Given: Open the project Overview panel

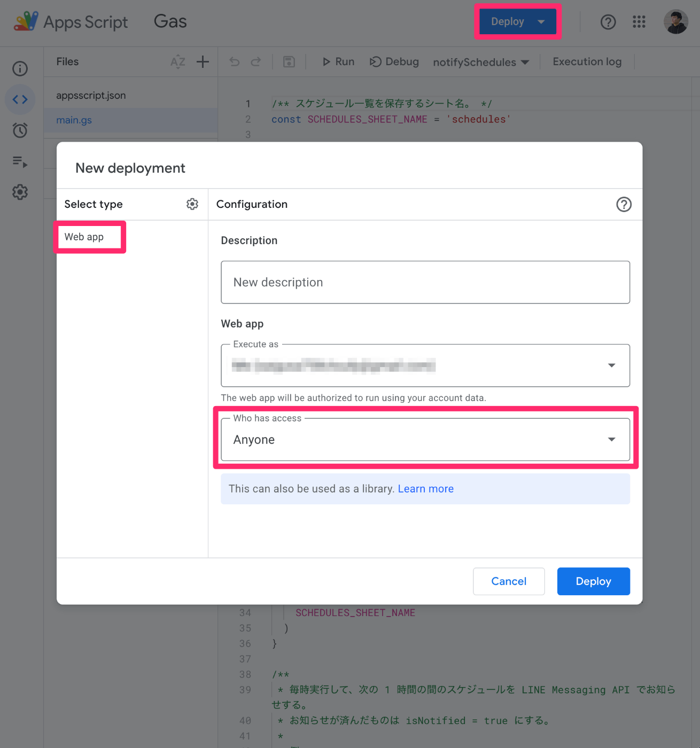Looking at the screenshot, I should (x=20, y=68).
